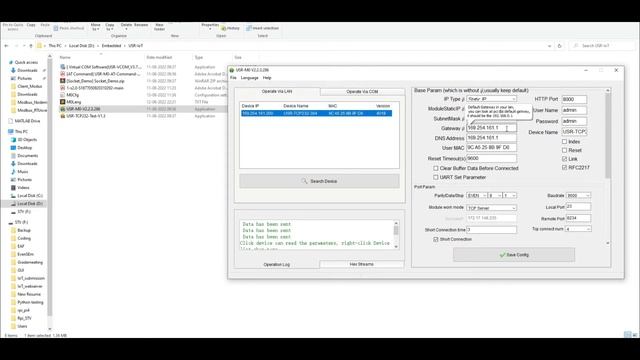The width and height of the screenshot is (640, 360).
Task: Click the User Name field
Action: click(574, 110)
